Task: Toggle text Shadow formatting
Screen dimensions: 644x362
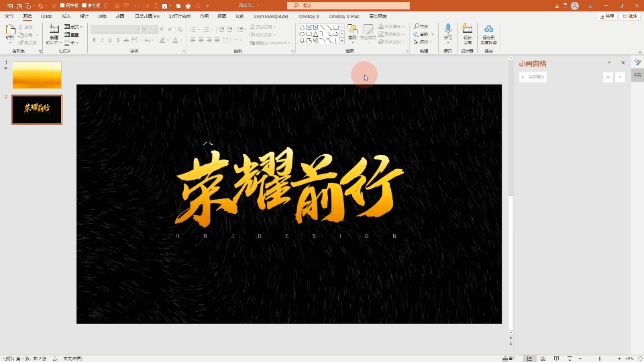Action: pos(118,40)
